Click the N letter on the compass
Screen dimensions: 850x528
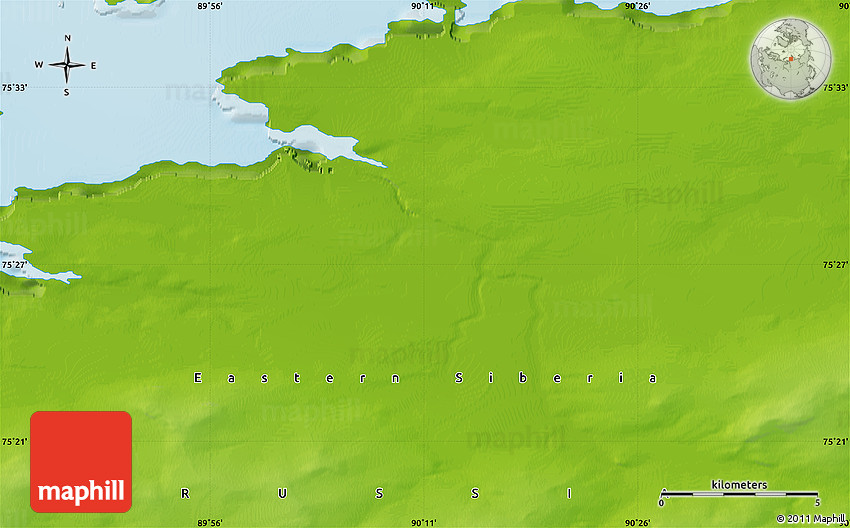tap(67, 39)
